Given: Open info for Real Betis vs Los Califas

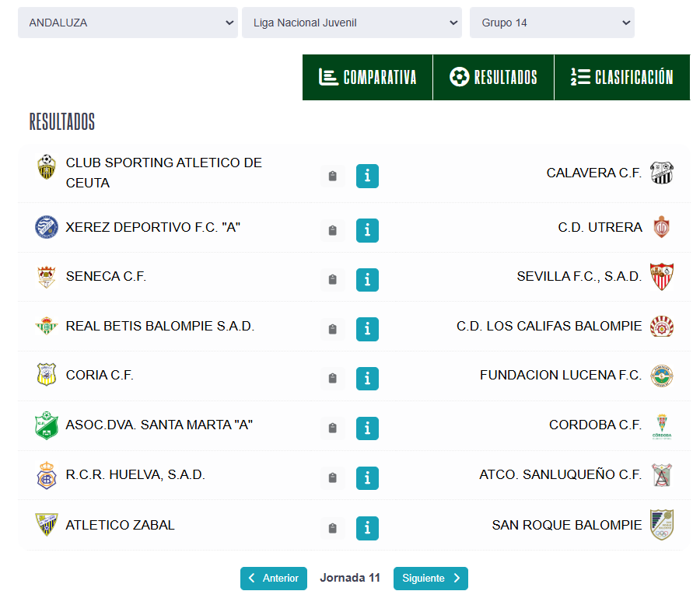Looking at the screenshot, I should point(367,329).
